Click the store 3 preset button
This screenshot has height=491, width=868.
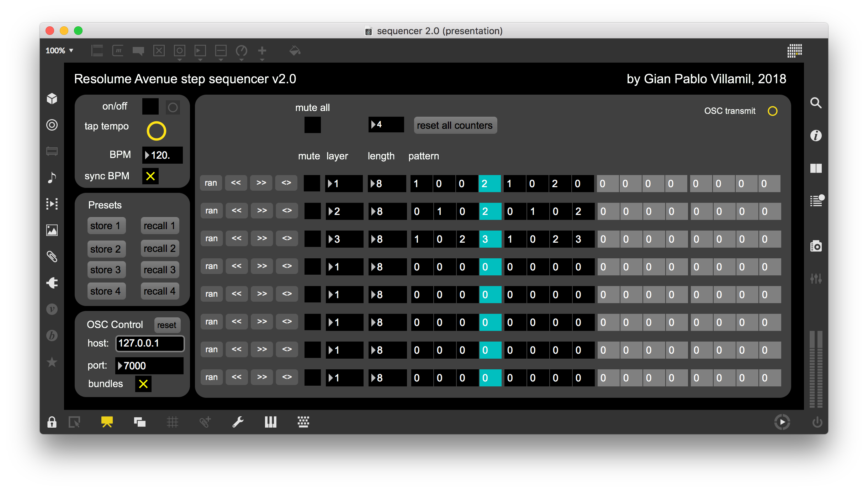(106, 270)
